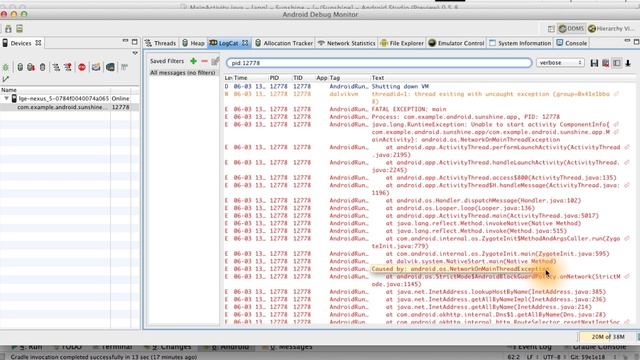Open Gradle Console tab in Android Studio window

point(595,347)
